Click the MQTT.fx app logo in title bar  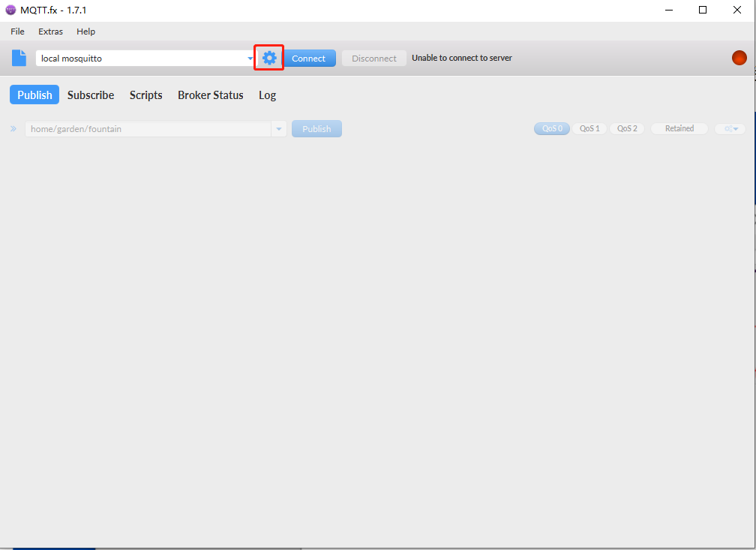pos(10,10)
